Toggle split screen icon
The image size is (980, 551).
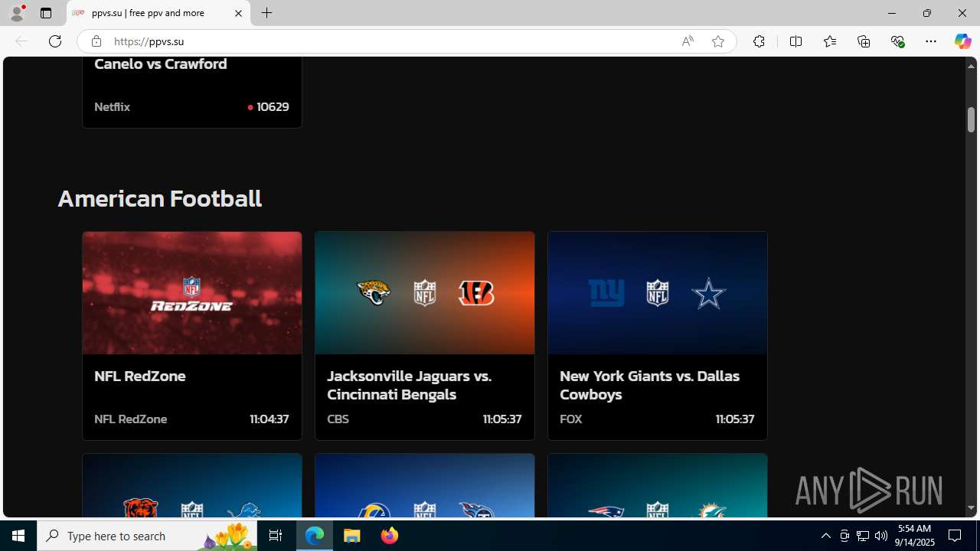(x=795, y=41)
